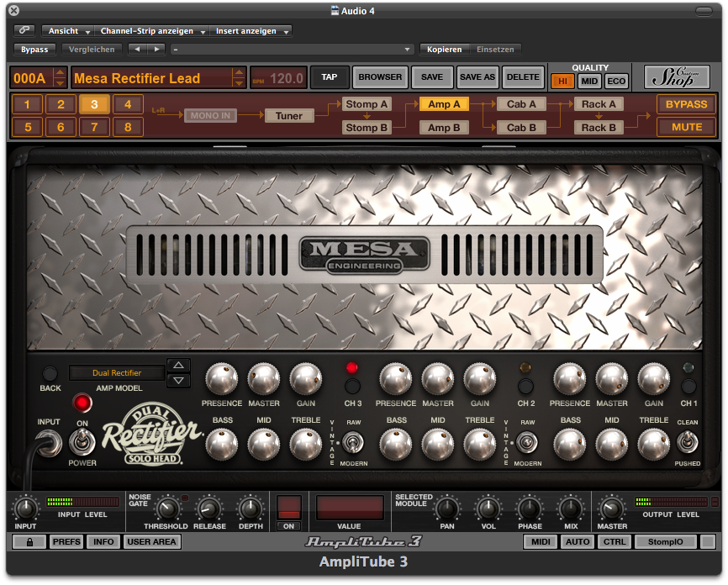Screen dimensions: 728x585
Task: Click the CH 3 GAIN knob
Action: click(x=304, y=379)
